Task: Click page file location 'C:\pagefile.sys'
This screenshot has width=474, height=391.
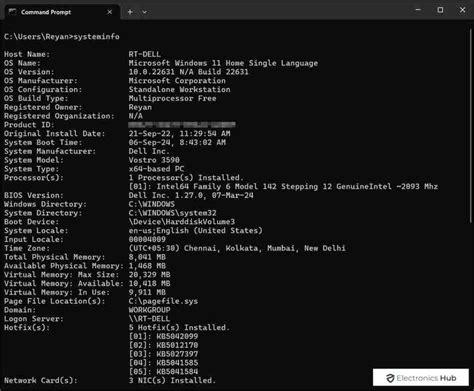Action: click(163, 301)
